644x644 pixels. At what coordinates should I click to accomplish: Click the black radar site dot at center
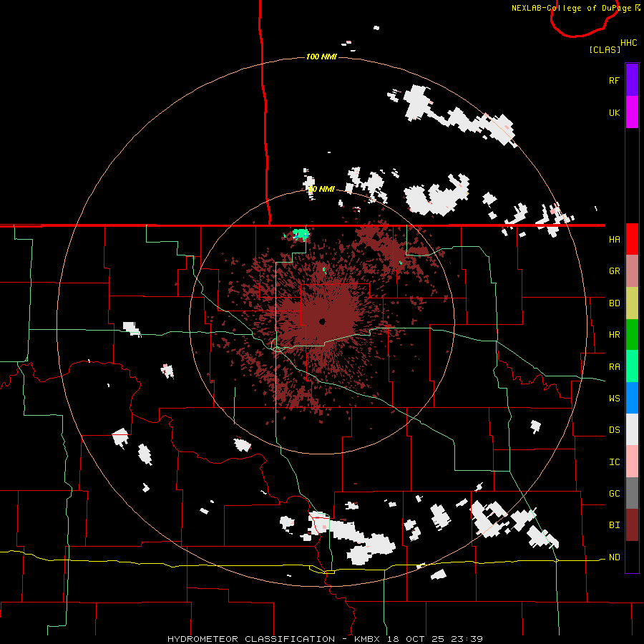(x=323, y=321)
